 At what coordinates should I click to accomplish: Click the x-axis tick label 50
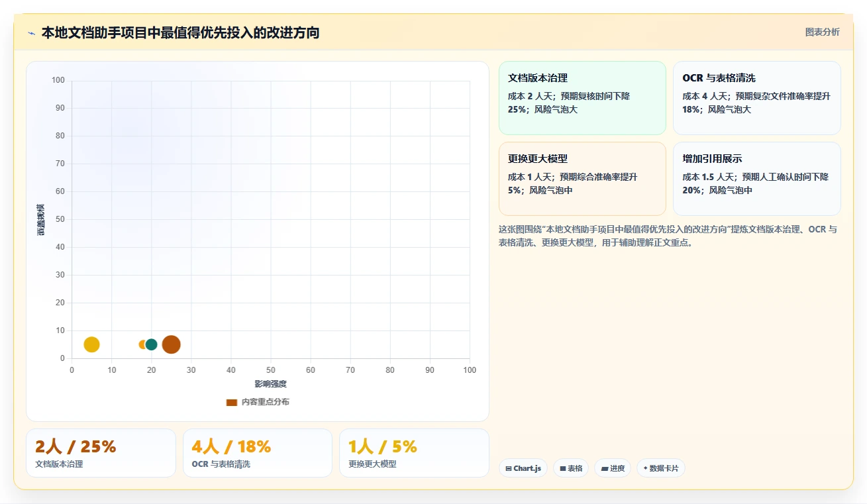coord(271,370)
